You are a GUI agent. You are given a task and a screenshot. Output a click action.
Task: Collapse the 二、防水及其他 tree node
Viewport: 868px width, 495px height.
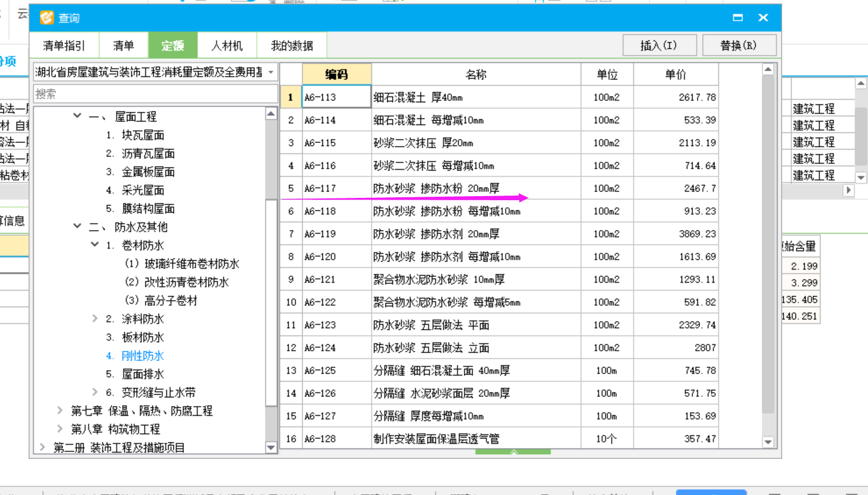click(x=77, y=226)
